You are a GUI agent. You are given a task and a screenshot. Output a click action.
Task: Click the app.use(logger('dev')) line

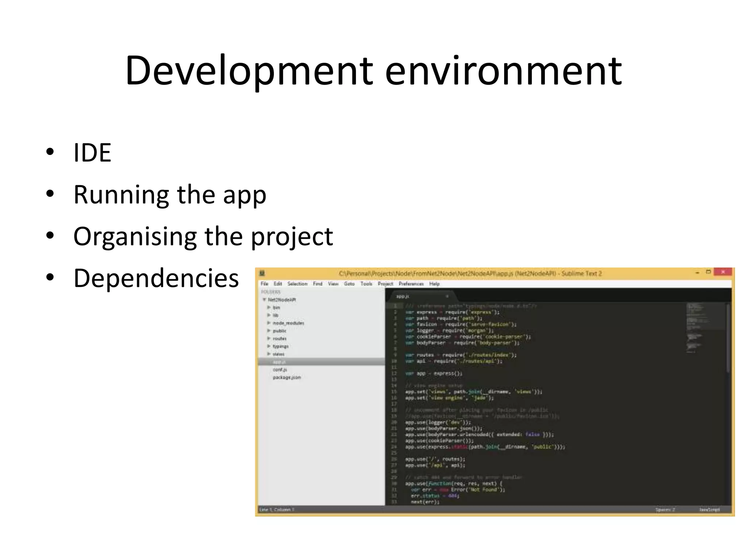438,422
